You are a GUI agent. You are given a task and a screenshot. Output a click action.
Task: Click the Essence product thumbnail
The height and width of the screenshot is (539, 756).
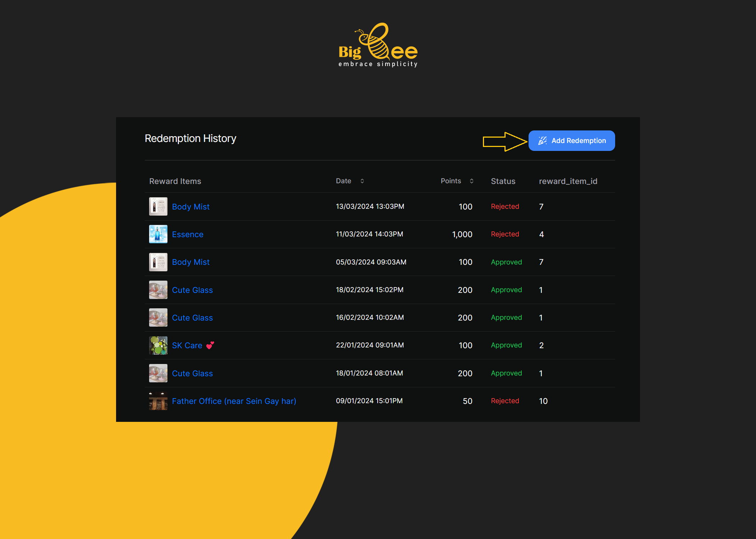[158, 234]
